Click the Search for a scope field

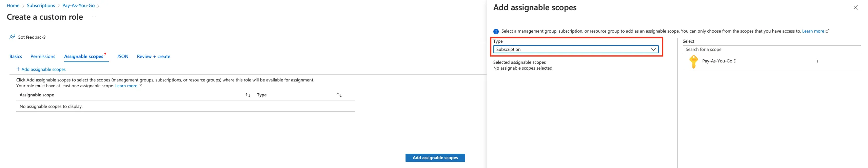[771, 49]
